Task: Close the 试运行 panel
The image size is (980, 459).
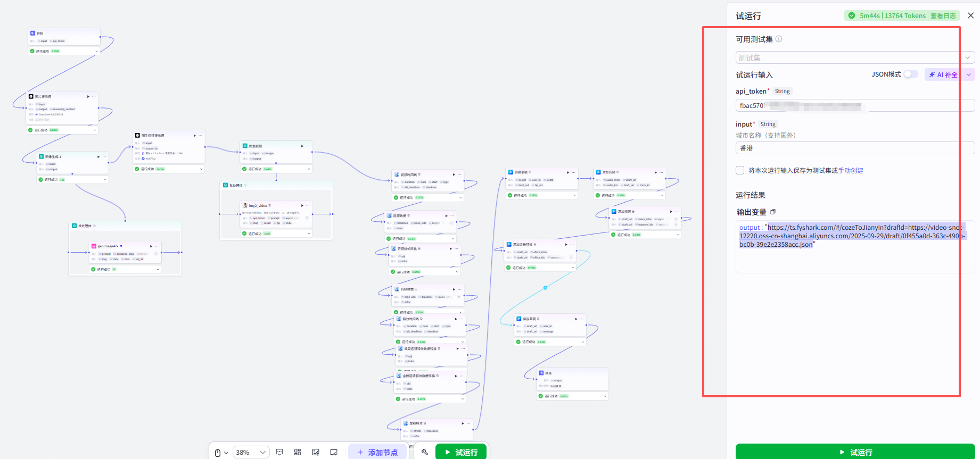Action: pos(970,16)
